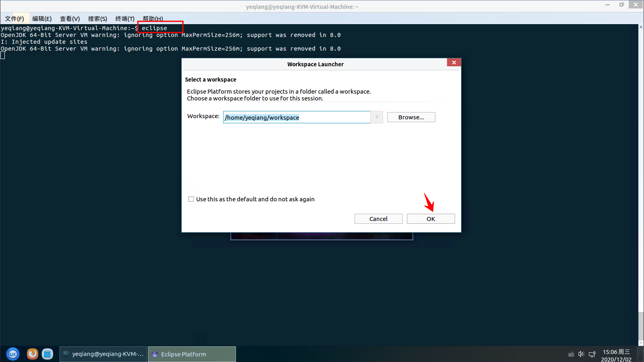This screenshot has height=362, width=644.
Task: Click the 'Select a workspace' heading
Action: [x=211, y=80]
